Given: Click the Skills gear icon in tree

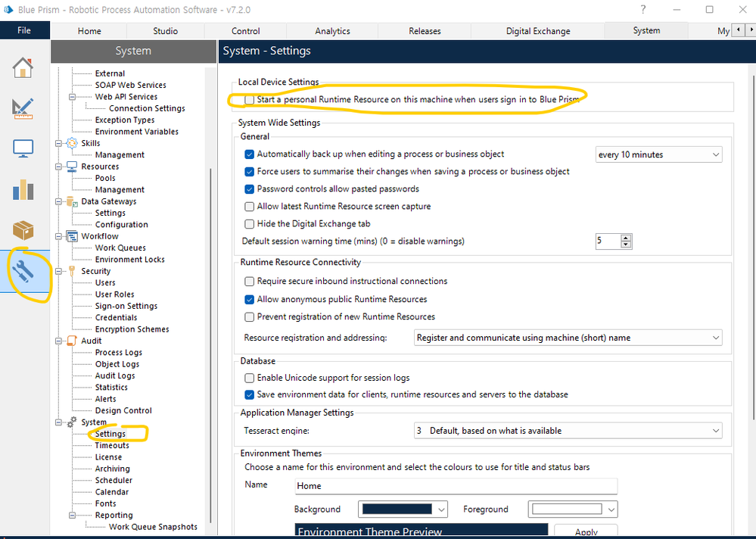Looking at the screenshot, I should [72, 143].
